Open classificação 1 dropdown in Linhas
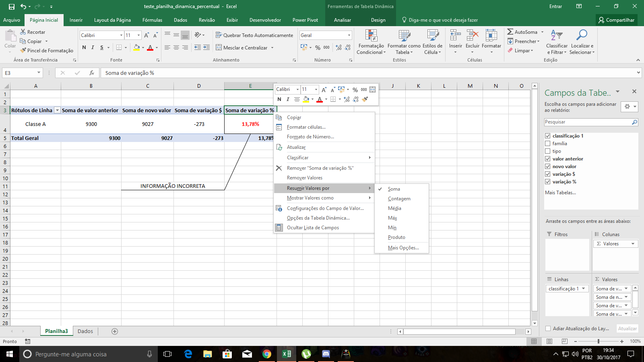Viewport: 644px width, 362px height. 584,288
